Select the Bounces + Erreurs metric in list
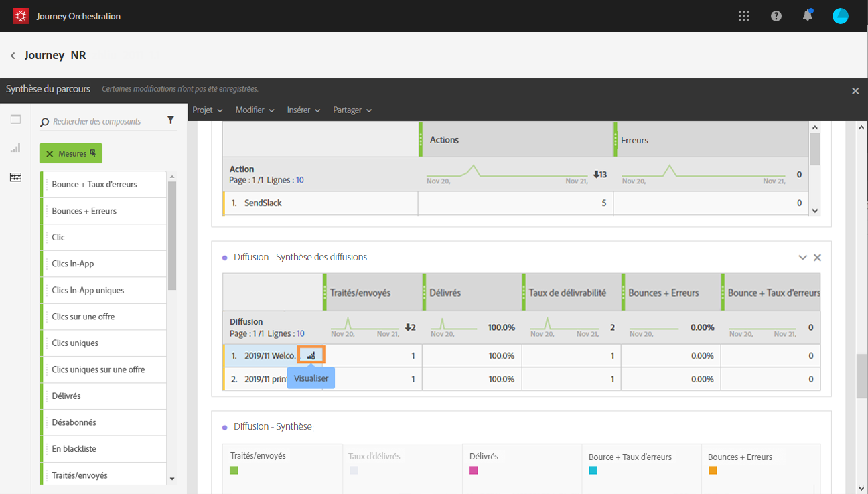 pos(103,211)
